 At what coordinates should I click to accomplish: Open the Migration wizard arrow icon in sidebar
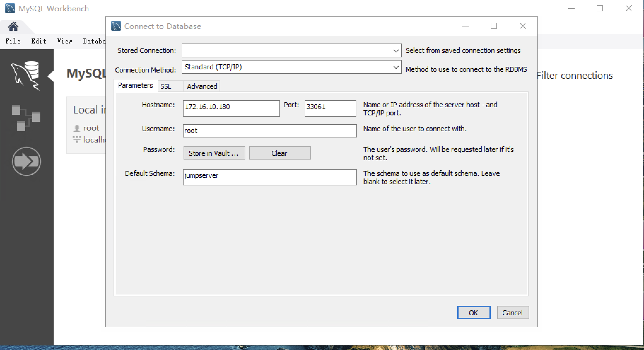pyautogui.click(x=26, y=161)
